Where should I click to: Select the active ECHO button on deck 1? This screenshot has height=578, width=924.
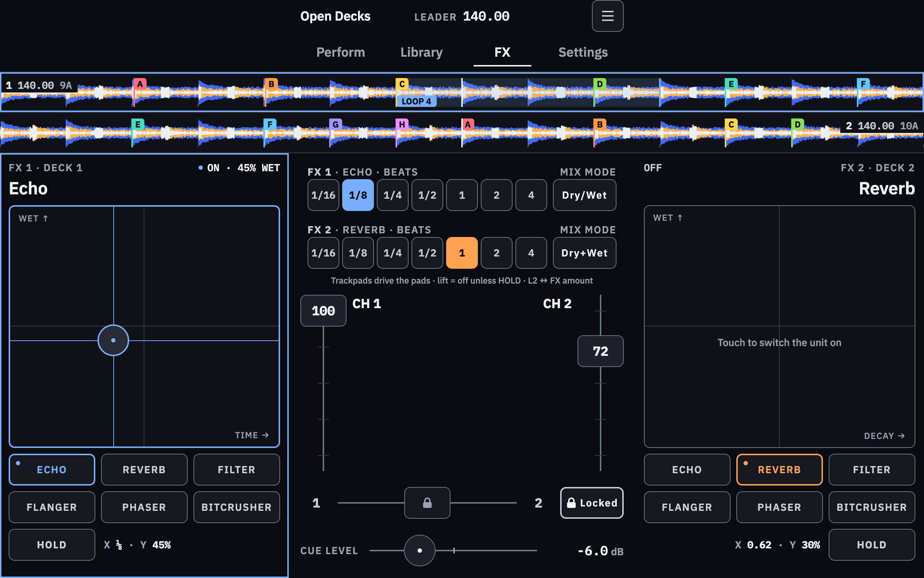click(52, 469)
